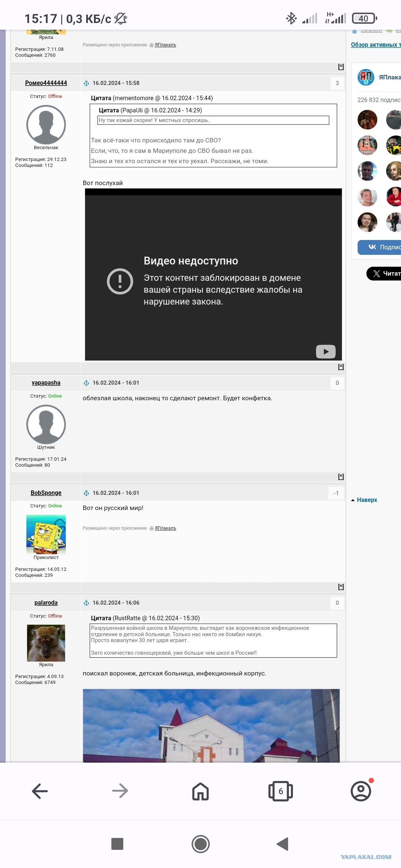401x868 pixels.
Task: Click the anchor icon on BobSponge's post
Action: [x=87, y=493]
